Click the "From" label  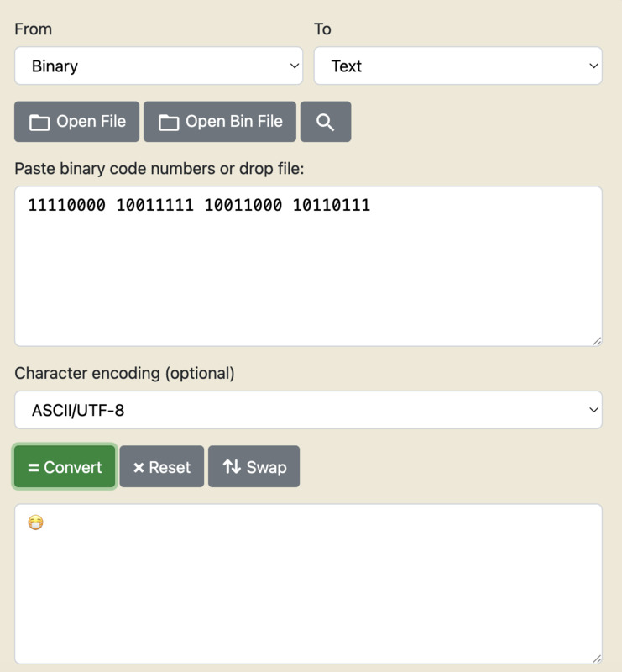34,29
